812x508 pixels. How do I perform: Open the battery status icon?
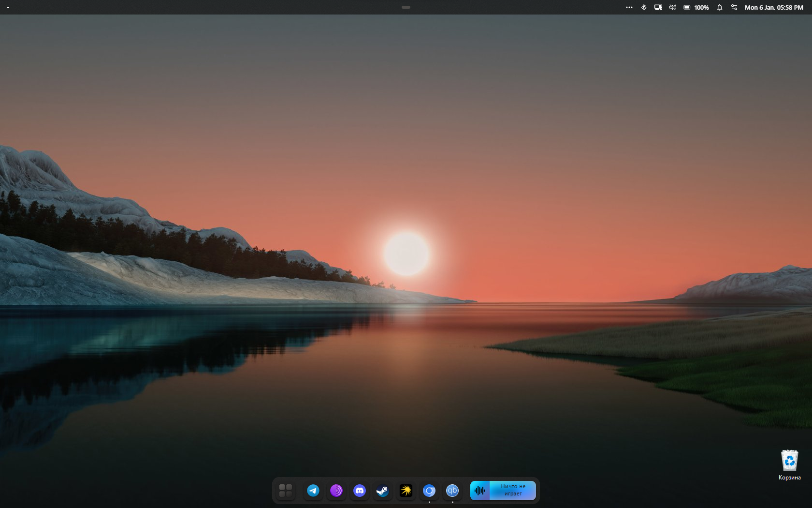[687, 7]
